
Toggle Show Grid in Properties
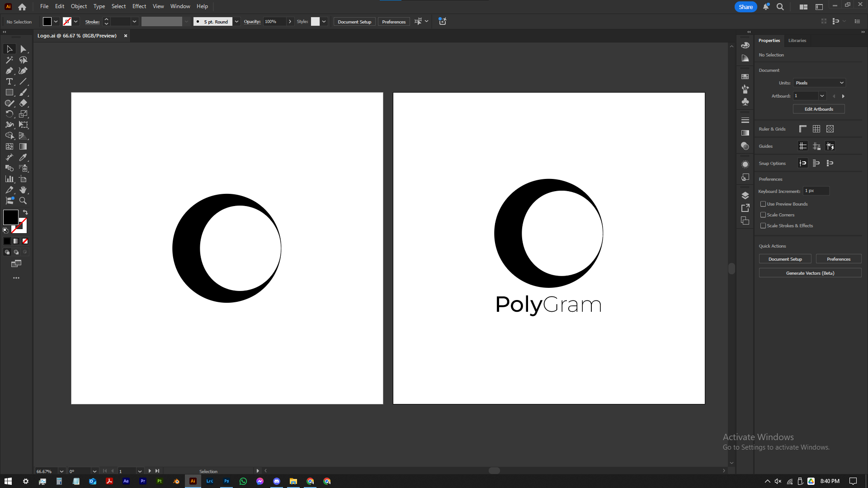816,129
